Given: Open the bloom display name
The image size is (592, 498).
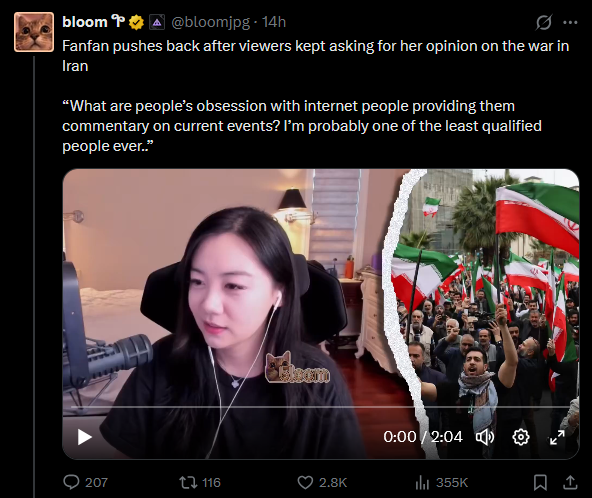Looking at the screenshot, I should tap(85, 22).
